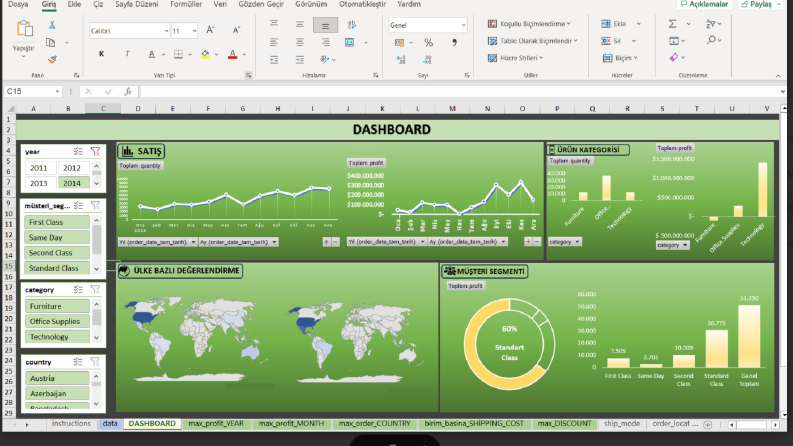Toggle underline formatting
The image size is (793, 446).
[x=151, y=54]
